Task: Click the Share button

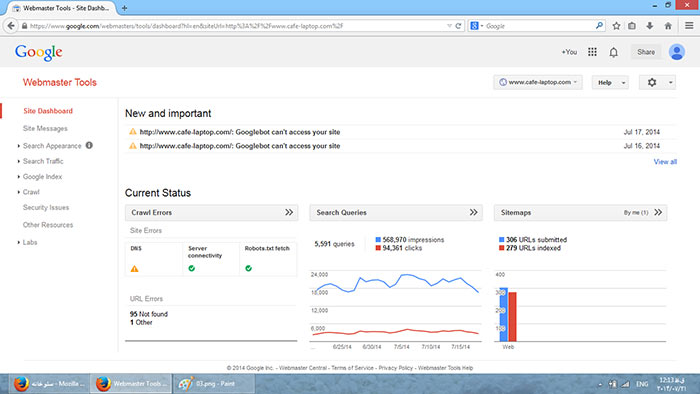Action: pyautogui.click(x=646, y=52)
